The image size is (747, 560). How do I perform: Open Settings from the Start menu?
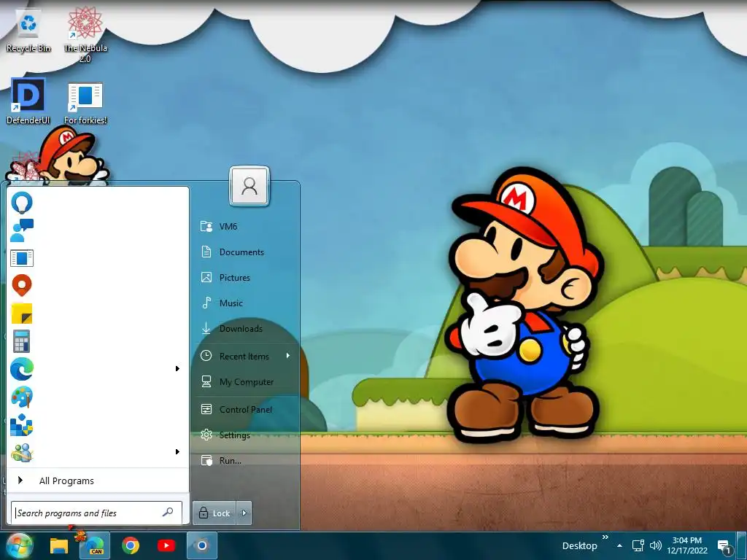(246, 435)
